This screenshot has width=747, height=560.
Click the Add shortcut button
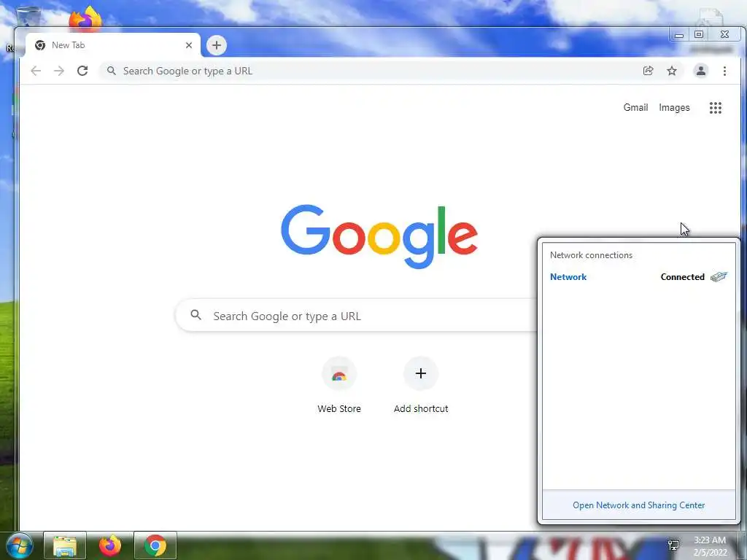[421, 385]
